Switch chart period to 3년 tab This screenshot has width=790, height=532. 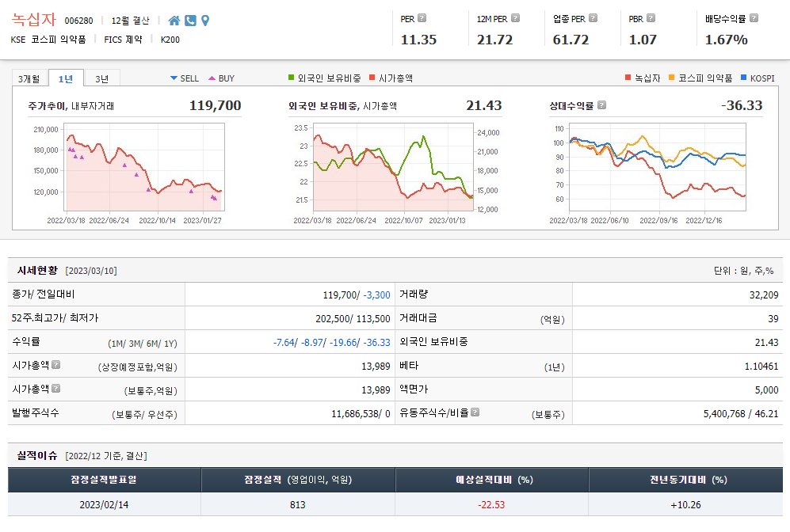(x=101, y=79)
